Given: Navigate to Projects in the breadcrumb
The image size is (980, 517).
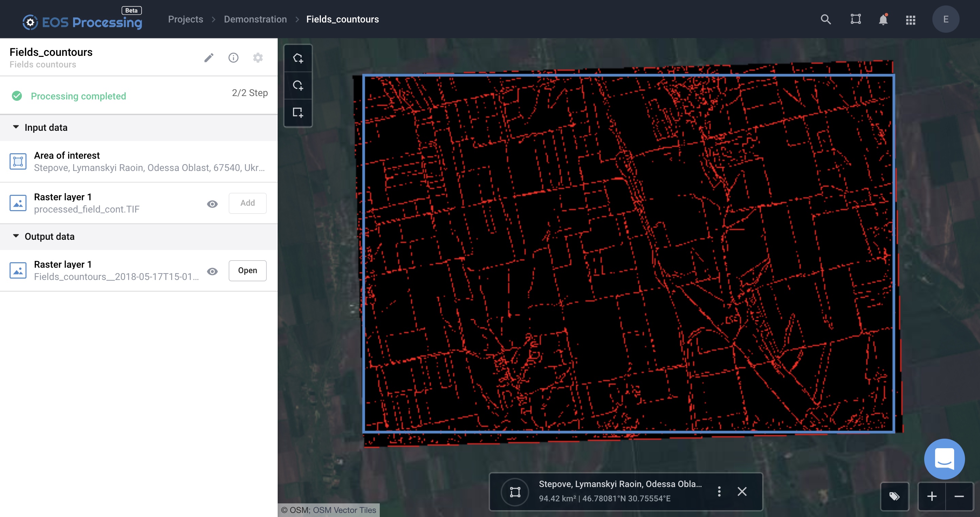Looking at the screenshot, I should tap(185, 19).
